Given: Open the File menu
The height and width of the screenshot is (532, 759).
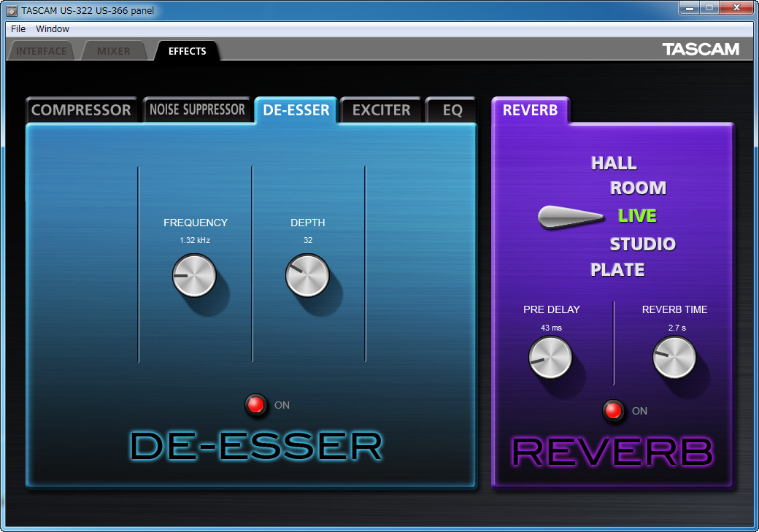Looking at the screenshot, I should [x=18, y=29].
